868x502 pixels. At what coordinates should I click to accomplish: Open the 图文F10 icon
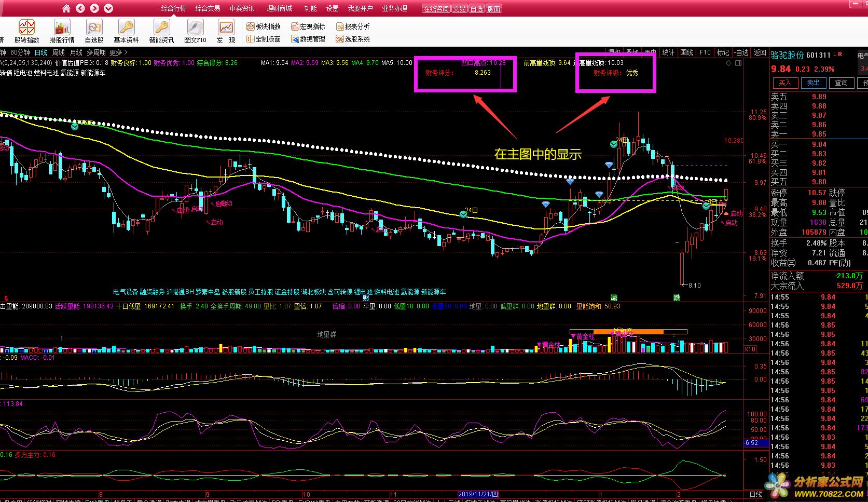[x=195, y=31]
